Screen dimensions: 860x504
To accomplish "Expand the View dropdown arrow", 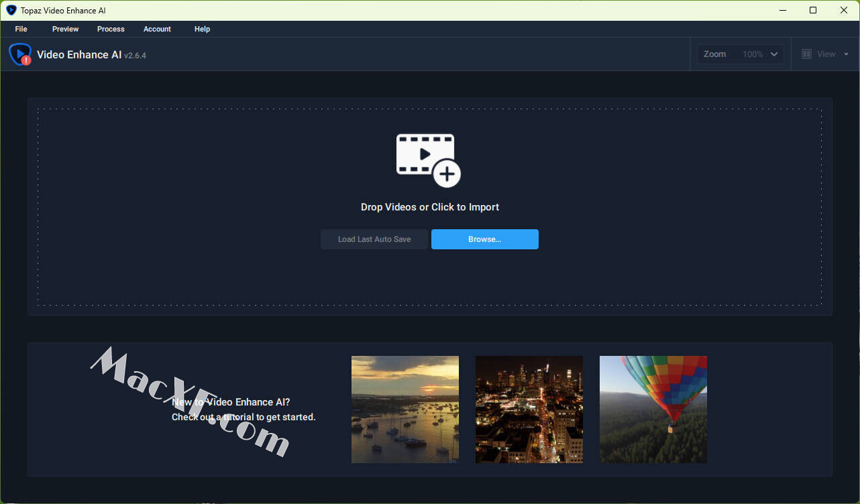I will coord(846,54).
